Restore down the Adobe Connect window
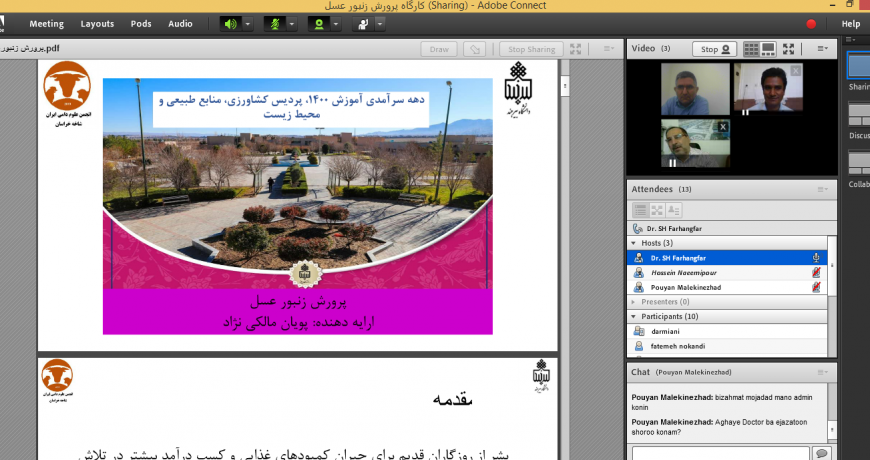The width and height of the screenshot is (870, 460). 849,4
